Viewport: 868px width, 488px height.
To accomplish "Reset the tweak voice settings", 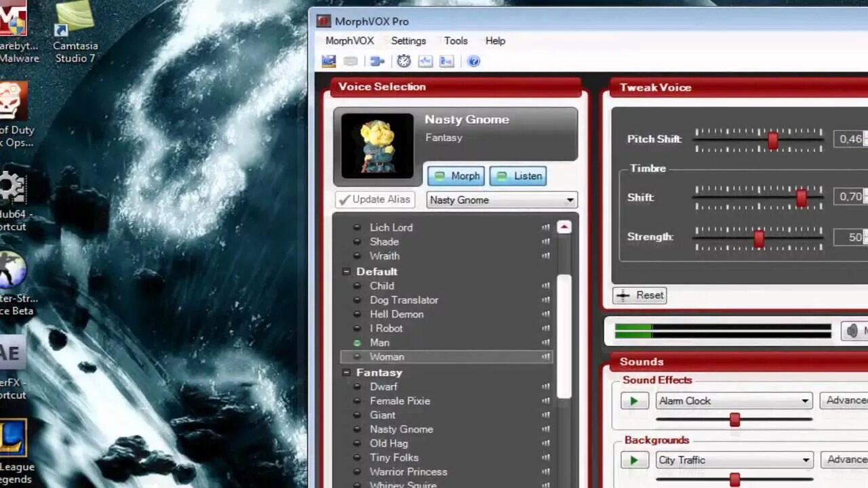I will click(639, 296).
